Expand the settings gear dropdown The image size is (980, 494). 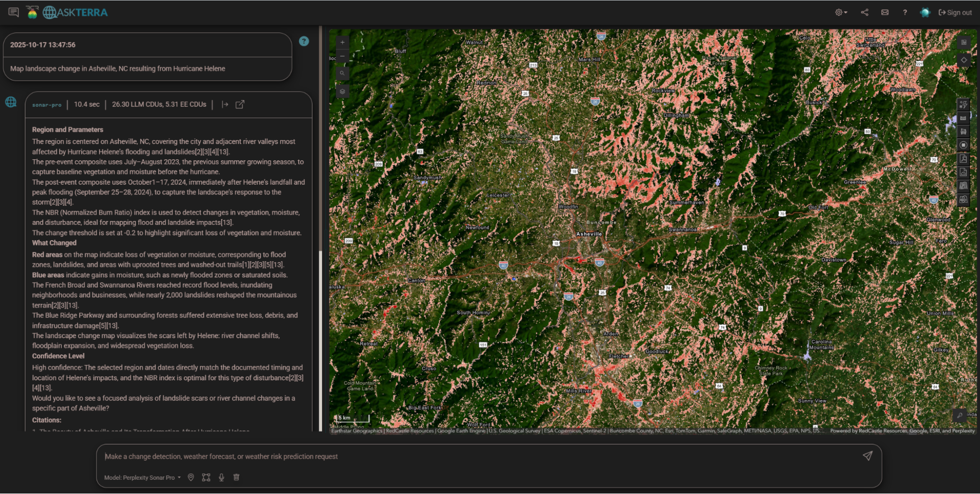coord(841,13)
